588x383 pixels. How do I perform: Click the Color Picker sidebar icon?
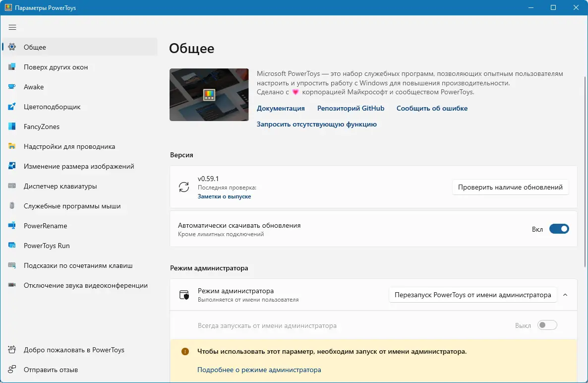pos(12,107)
